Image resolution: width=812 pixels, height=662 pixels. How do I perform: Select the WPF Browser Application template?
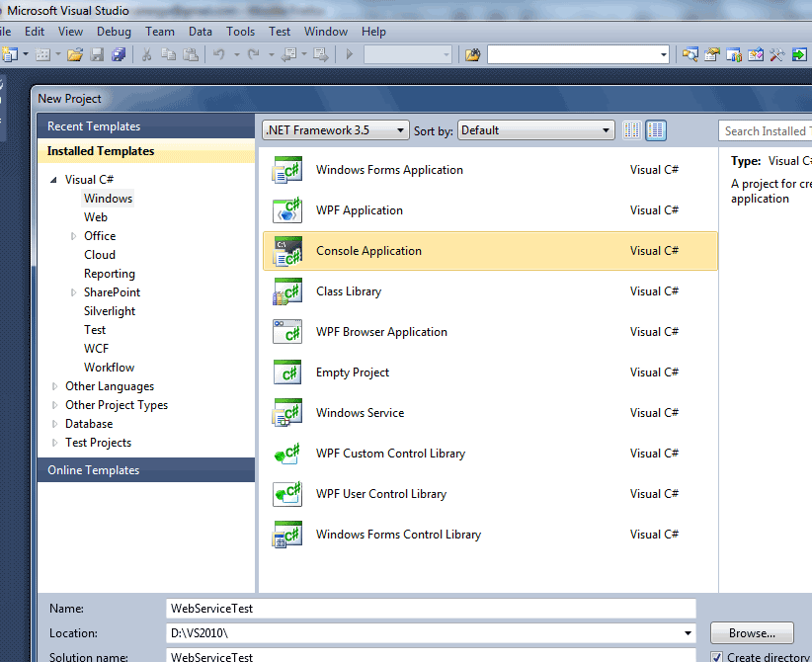coord(490,332)
